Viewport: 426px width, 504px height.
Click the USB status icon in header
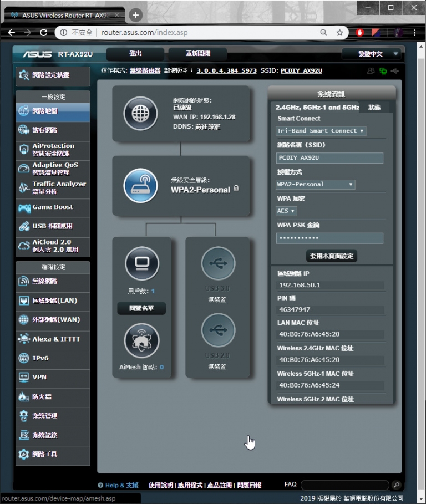tap(395, 71)
